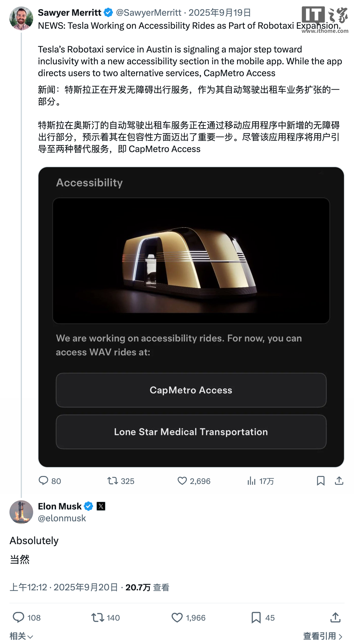Bookmark Elon Musk's reply with 45 bookmarks
The height and width of the screenshot is (644, 354).
pyautogui.click(x=256, y=618)
